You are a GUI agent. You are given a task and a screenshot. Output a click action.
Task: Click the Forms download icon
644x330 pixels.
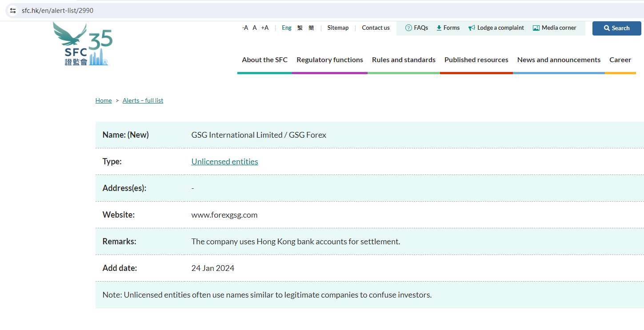click(439, 28)
